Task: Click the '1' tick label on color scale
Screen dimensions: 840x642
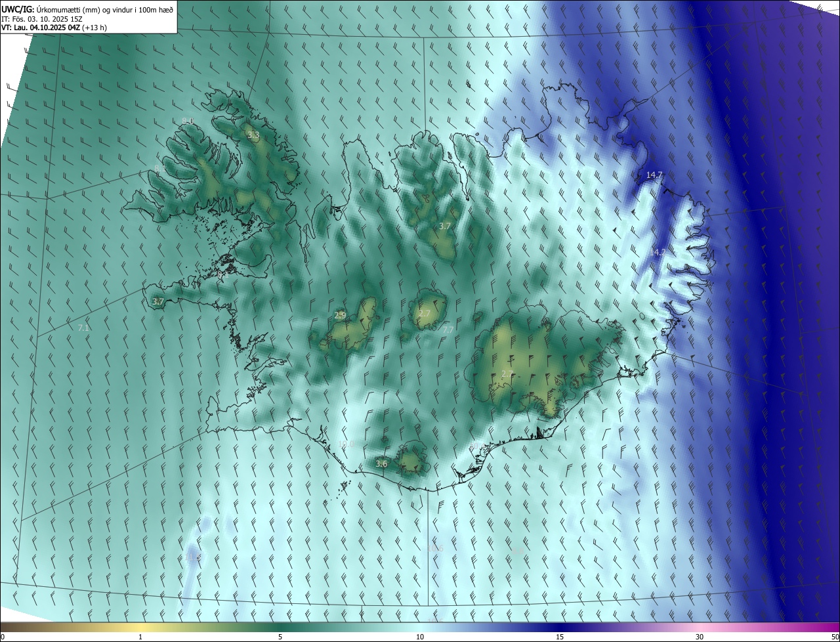Action: click(140, 637)
